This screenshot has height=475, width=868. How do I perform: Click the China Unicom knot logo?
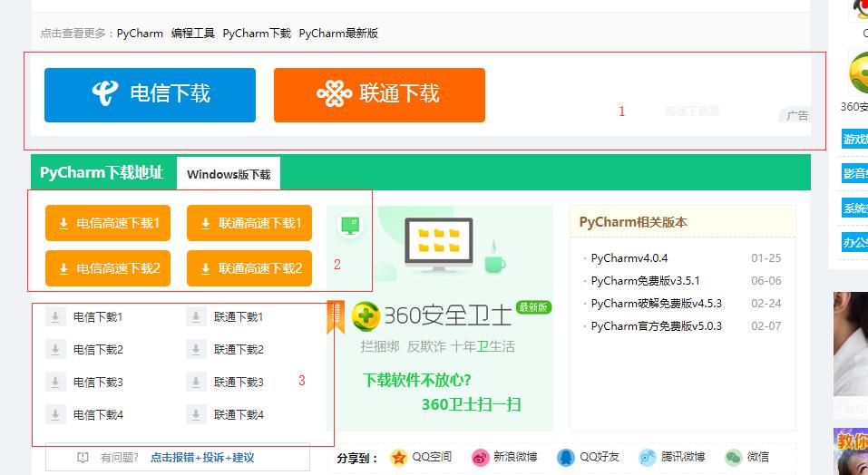[x=334, y=92]
